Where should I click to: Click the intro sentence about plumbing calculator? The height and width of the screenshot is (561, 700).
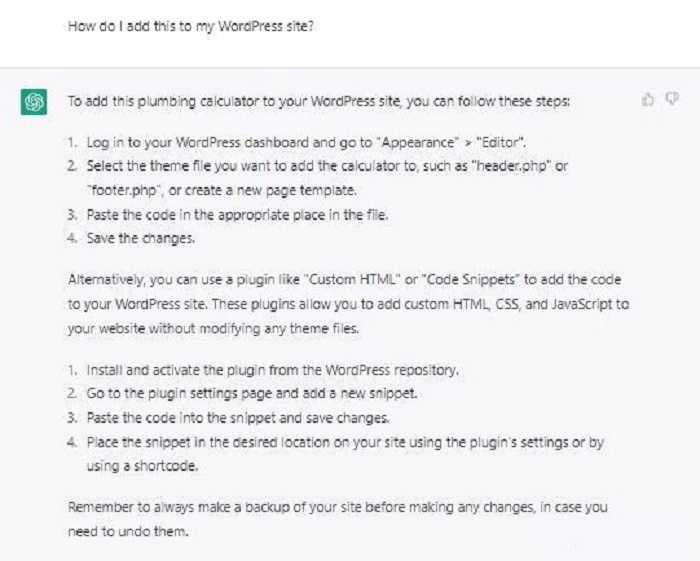[x=319, y=101]
